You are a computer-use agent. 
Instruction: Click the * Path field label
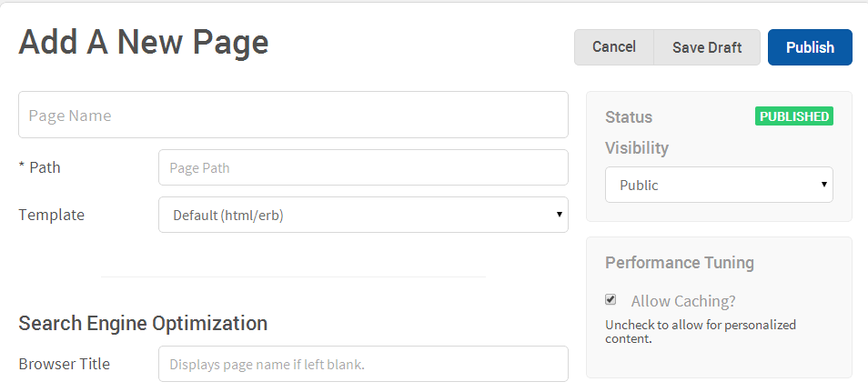[39, 167]
